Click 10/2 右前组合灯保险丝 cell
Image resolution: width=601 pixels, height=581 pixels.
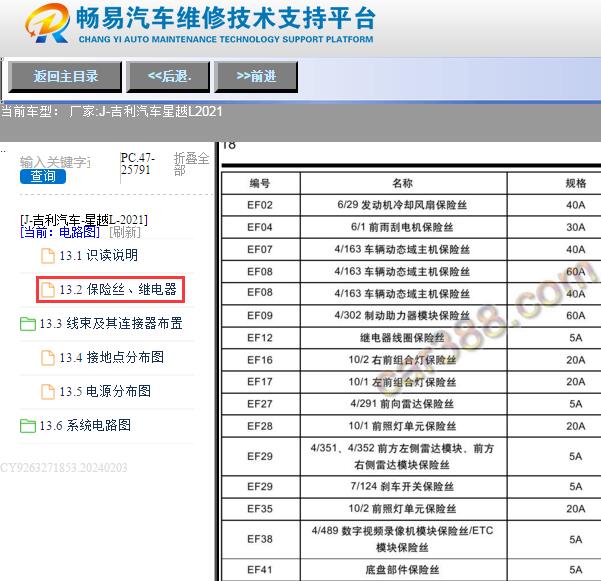click(x=403, y=360)
